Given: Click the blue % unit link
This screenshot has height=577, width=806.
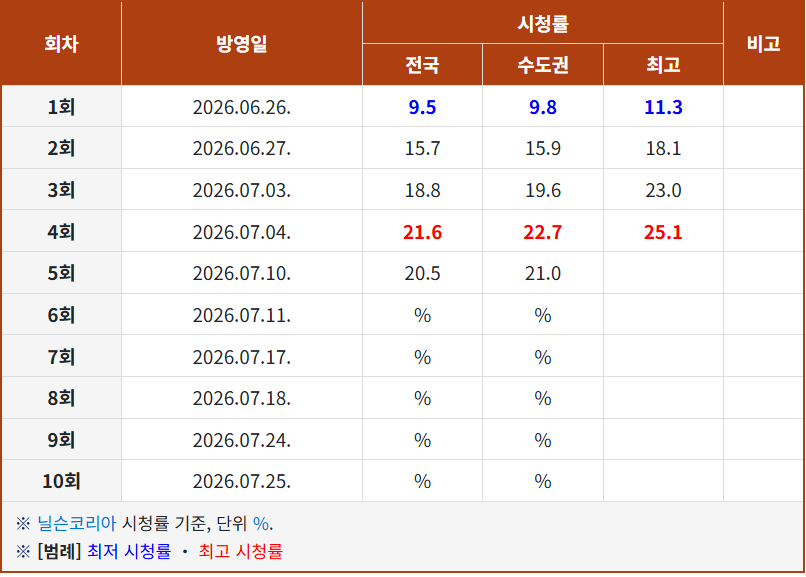Looking at the screenshot, I should click(261, 524).
